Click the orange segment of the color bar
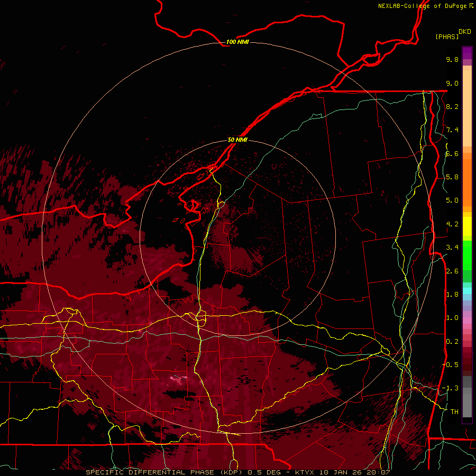 click(x=467, y=182)
